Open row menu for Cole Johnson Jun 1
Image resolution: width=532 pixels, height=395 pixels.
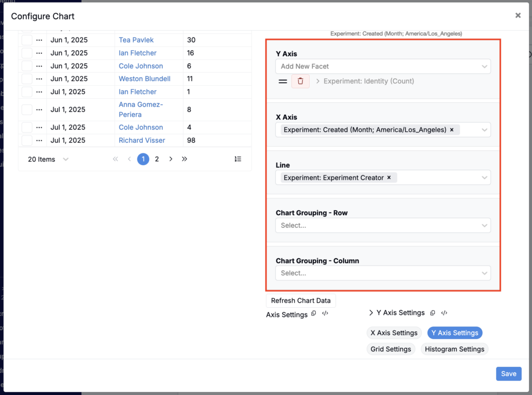tap(39, 66)
